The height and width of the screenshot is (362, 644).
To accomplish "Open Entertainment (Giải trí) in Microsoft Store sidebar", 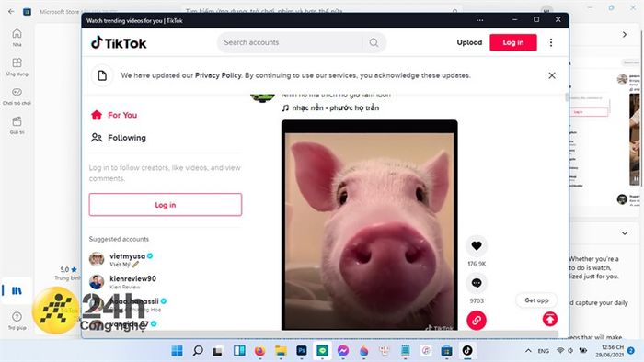I will [x=17, y=126].
